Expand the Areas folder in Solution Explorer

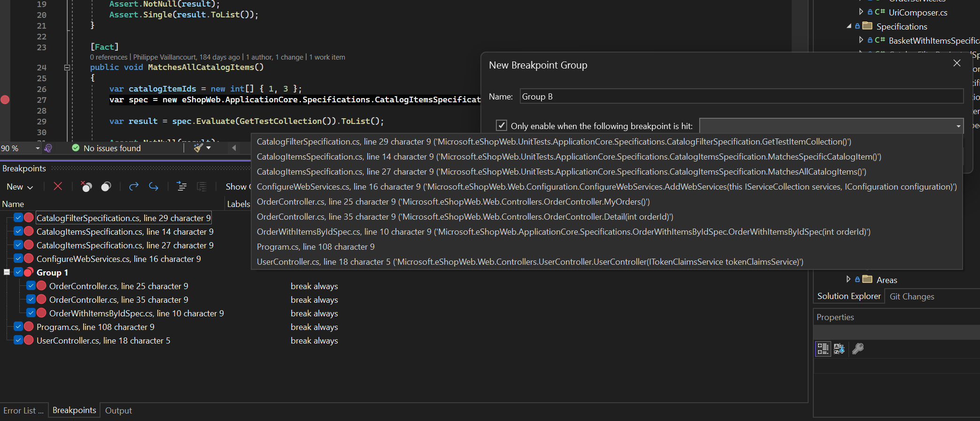(848, 279)
